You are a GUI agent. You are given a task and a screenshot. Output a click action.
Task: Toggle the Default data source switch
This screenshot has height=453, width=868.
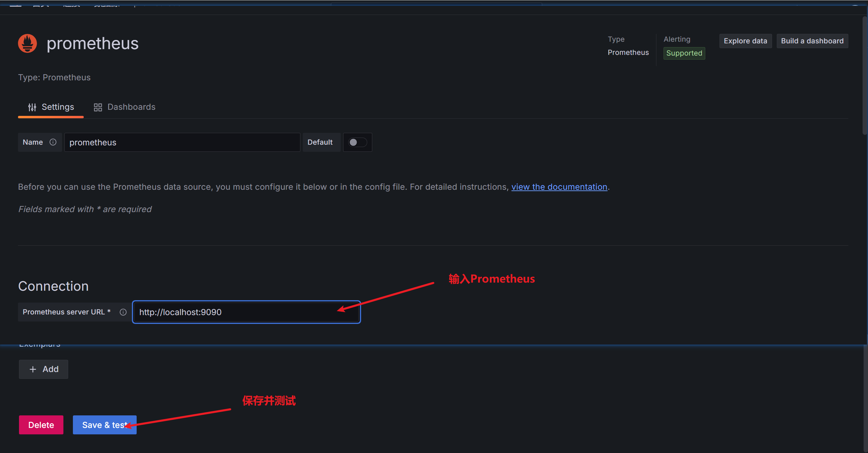click(x=357, y=142)
